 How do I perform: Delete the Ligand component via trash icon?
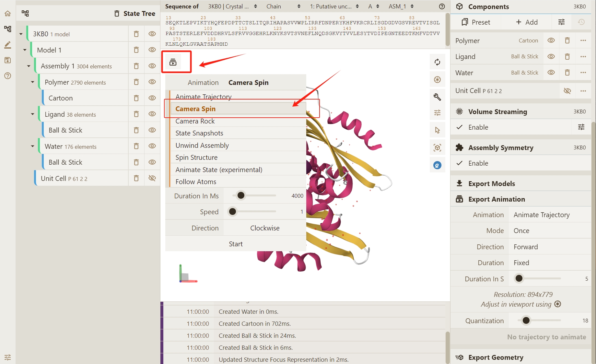tap(567, 57)
